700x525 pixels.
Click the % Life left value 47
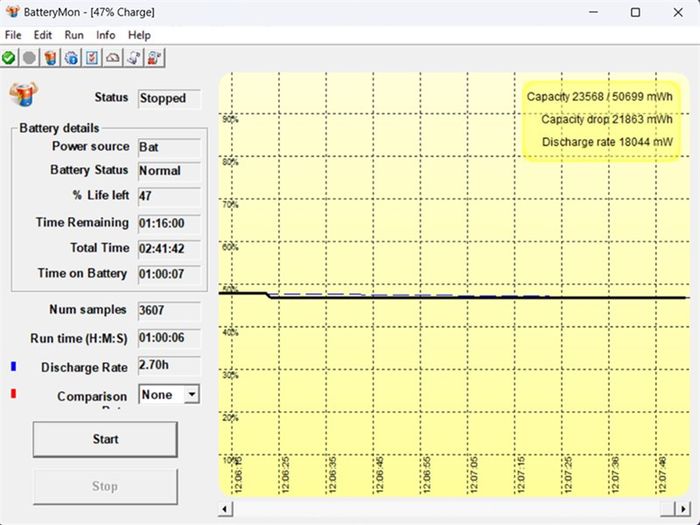coord(169,196)
